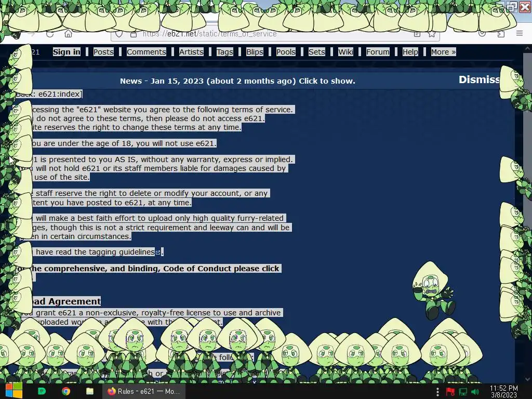Open the Pools page

(x=286, y=52)
